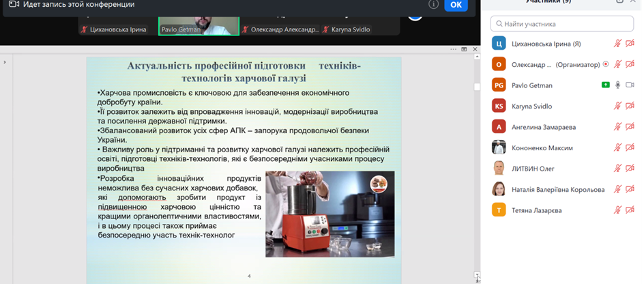This screenshot has width=644, height=284.
Task: Toggle Pavlo Getman's active microphone icon
Action: [617, 85]
